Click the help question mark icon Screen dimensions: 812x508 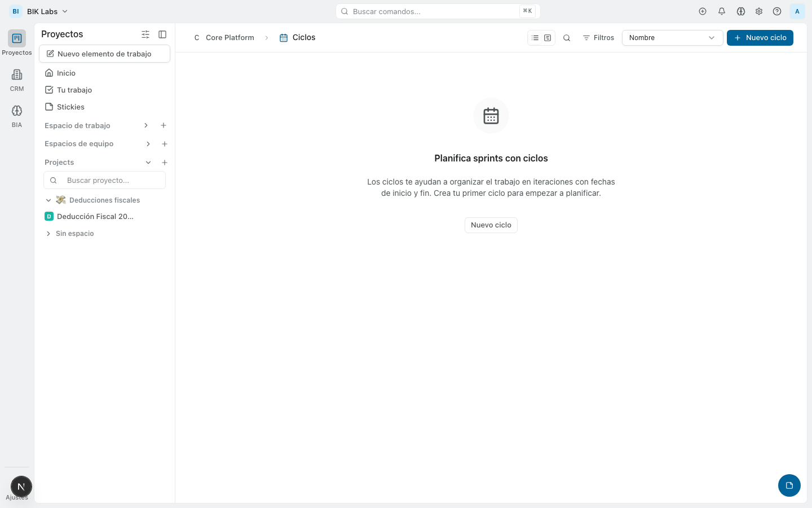[x=776, y=11]
